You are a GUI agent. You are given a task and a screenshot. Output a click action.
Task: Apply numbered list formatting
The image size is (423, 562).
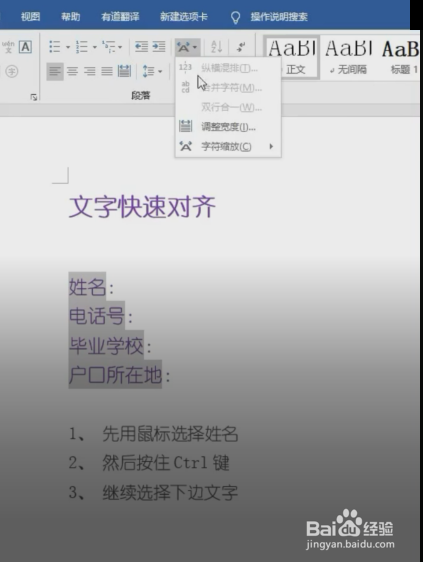click(82, 47)
